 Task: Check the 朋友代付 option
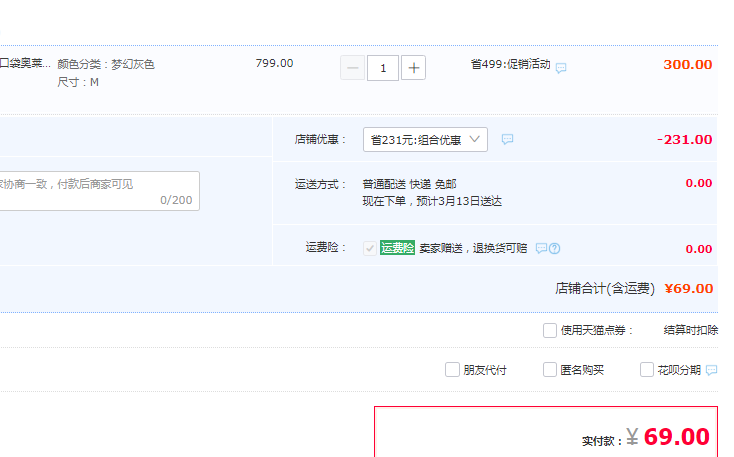(x=452, y=369)
